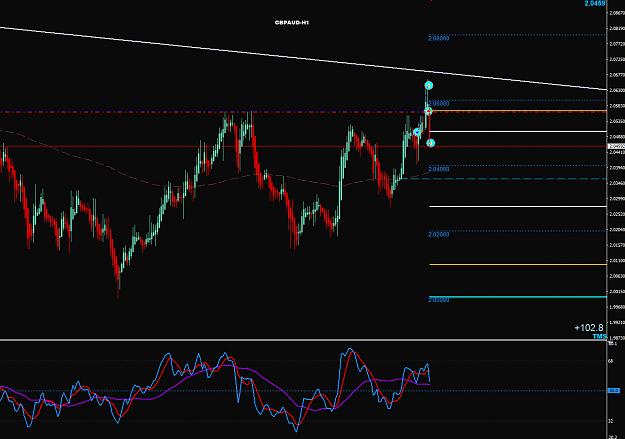The image size is (625, 439).
Task: Select the white horizontal line below the teal dashed line
Action: [518, 207]
